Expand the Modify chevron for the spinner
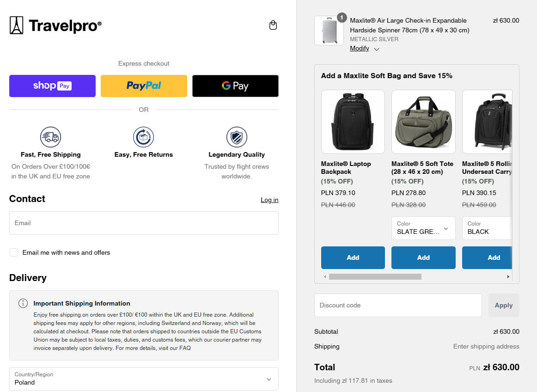The image size is (537, 392). [377, 49]
